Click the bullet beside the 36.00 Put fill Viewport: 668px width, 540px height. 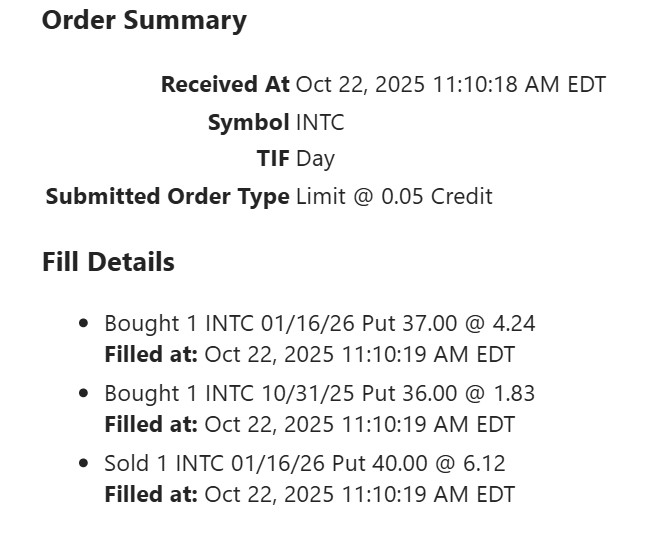point(83,394)
